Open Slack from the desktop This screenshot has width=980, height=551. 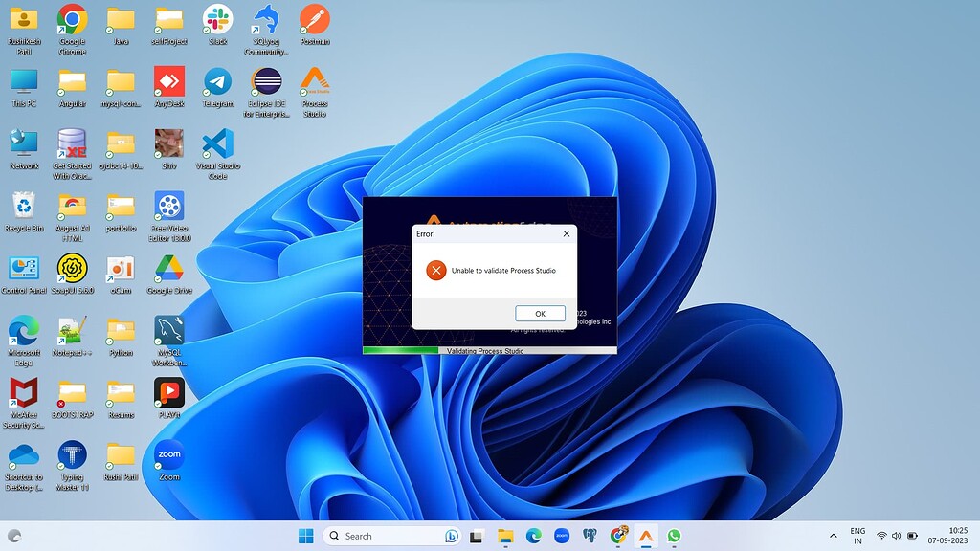[x=218, y=21]
